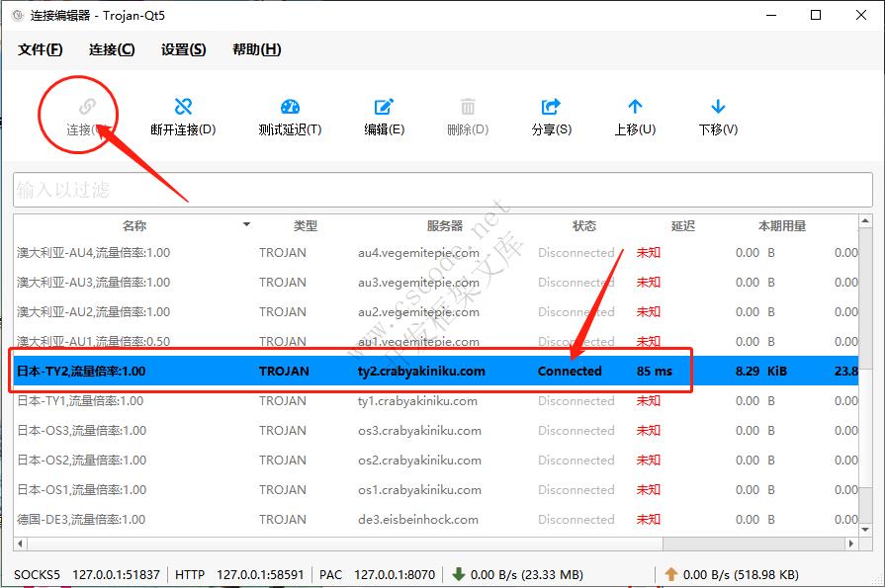Screen dimensions: 885x588
Task: Click the 上移 move up arrow icon
Action: (x=634, y=106)
